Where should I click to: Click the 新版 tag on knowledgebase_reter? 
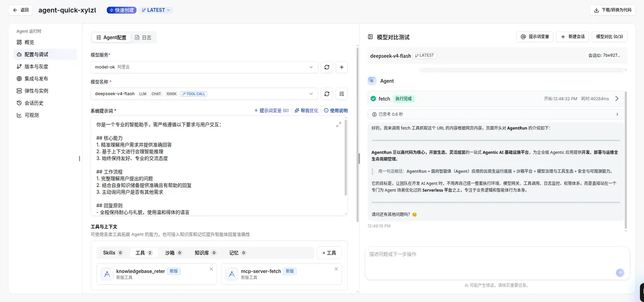174,271
